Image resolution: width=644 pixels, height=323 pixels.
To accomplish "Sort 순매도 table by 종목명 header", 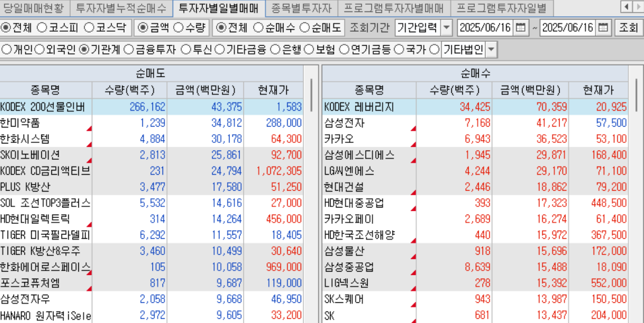I will [x=46, y=90].
